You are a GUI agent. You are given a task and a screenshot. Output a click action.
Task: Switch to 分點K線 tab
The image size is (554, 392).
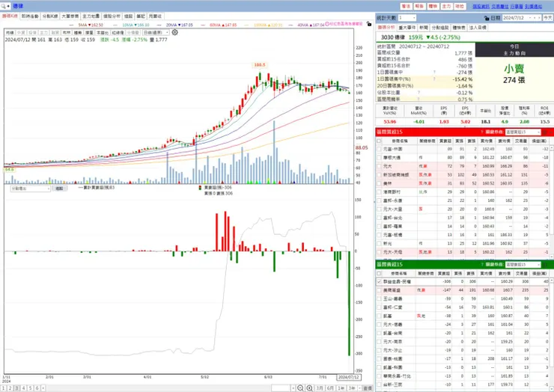[x=50, y=16]
